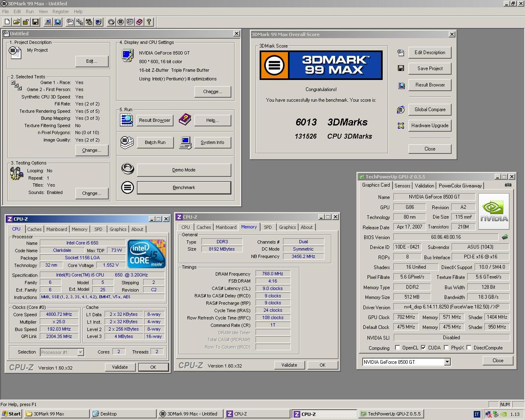525x420 pixels.
Task: Click Edit button under Project Description
Action: 91,61
